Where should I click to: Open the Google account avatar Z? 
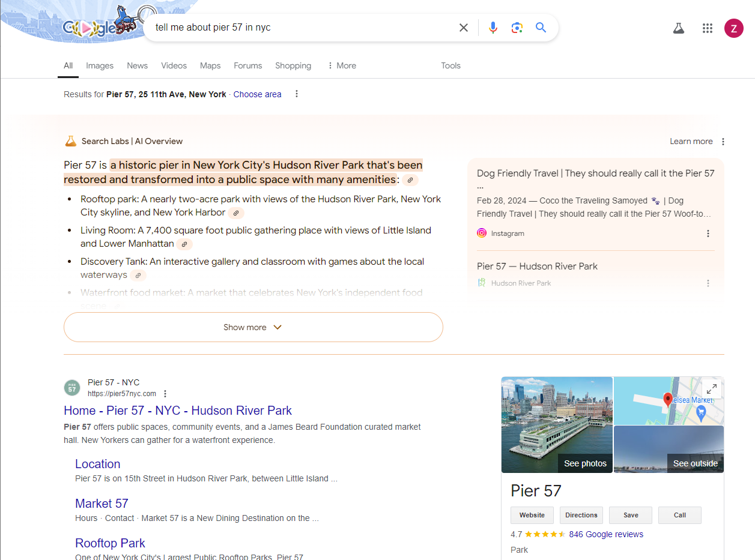coord(734,28)
